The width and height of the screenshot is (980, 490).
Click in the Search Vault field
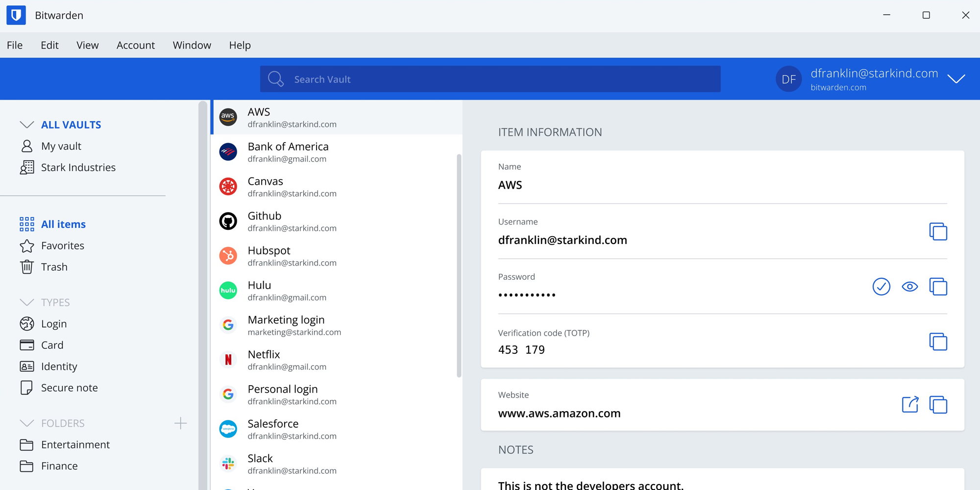click(490, 79)
